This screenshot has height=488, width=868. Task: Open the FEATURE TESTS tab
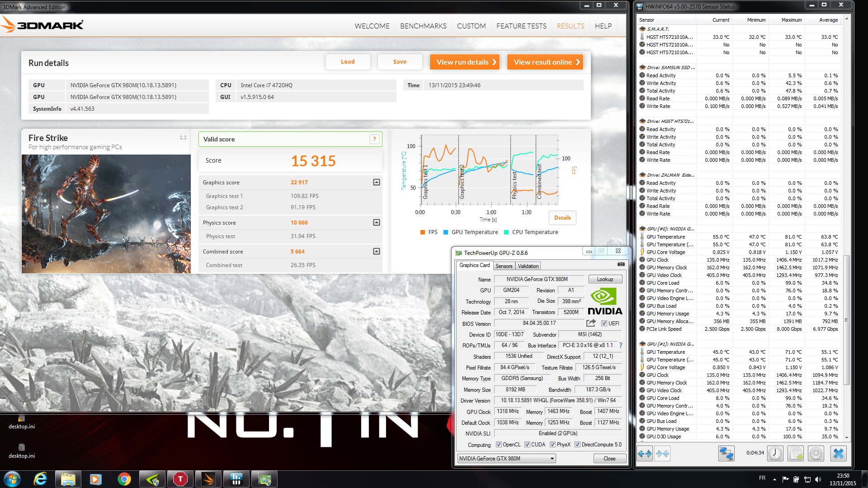tap(521, 26)
